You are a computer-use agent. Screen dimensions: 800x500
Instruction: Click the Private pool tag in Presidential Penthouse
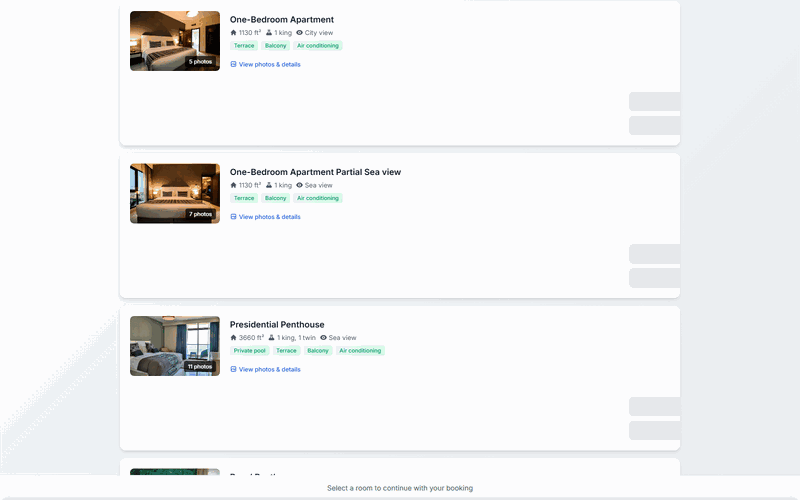pos(250,351)
